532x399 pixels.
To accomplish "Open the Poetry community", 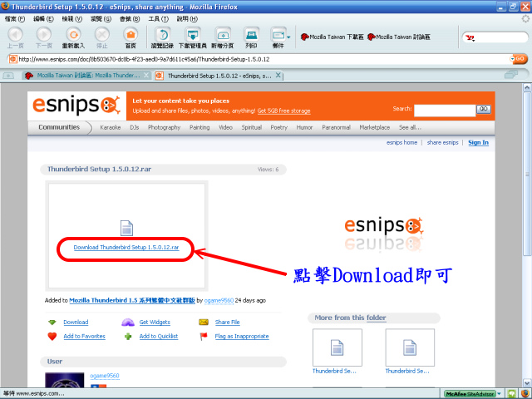I will pos(279,127).
